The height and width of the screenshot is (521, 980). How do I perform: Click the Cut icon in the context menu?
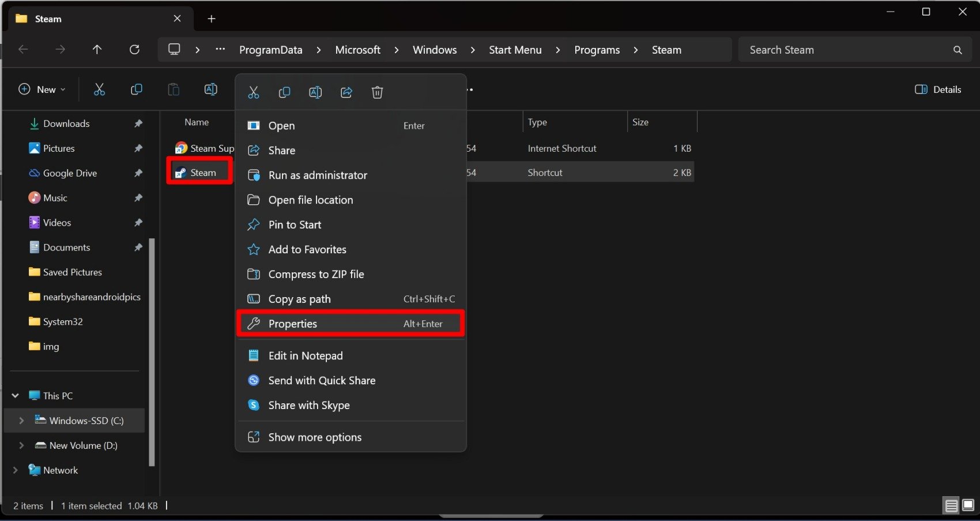254,92
